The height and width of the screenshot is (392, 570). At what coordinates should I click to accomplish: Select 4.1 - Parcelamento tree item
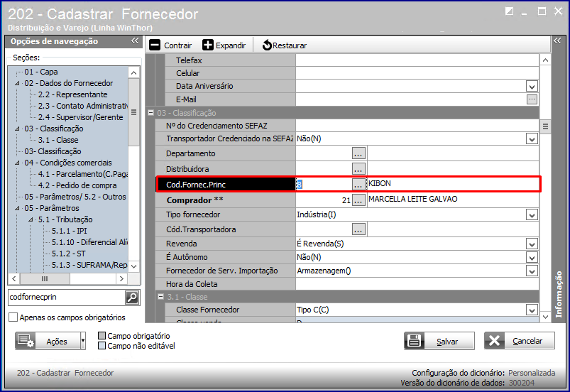tap(83, 174)
